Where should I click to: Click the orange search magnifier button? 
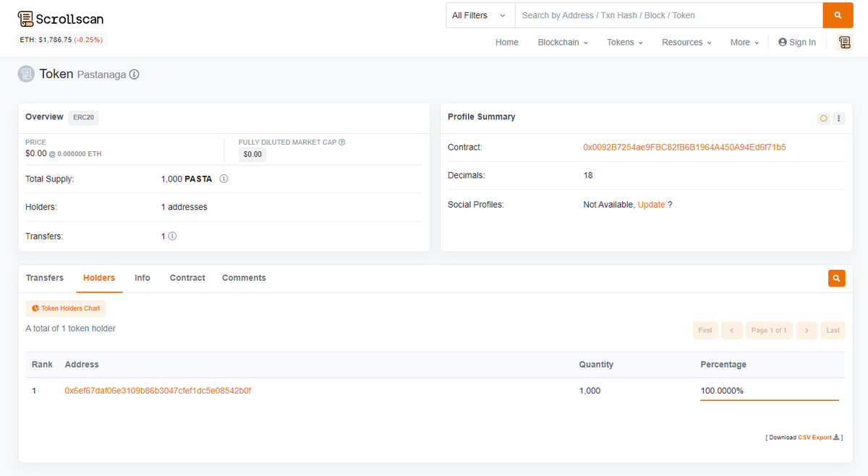pos(838,15)
